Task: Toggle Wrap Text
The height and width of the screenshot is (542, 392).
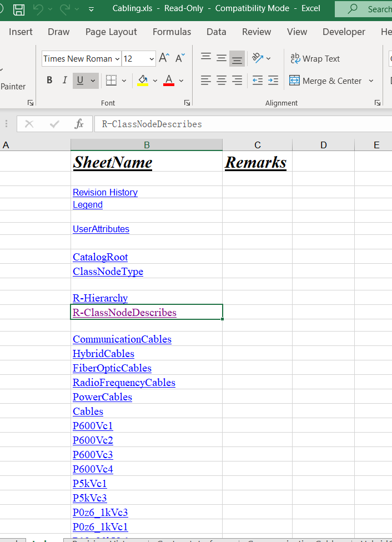Action: click(315, 58)
